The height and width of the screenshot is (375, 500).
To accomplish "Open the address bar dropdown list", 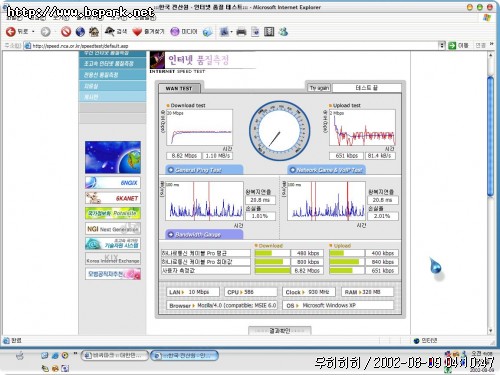I will tap(442, 46).
